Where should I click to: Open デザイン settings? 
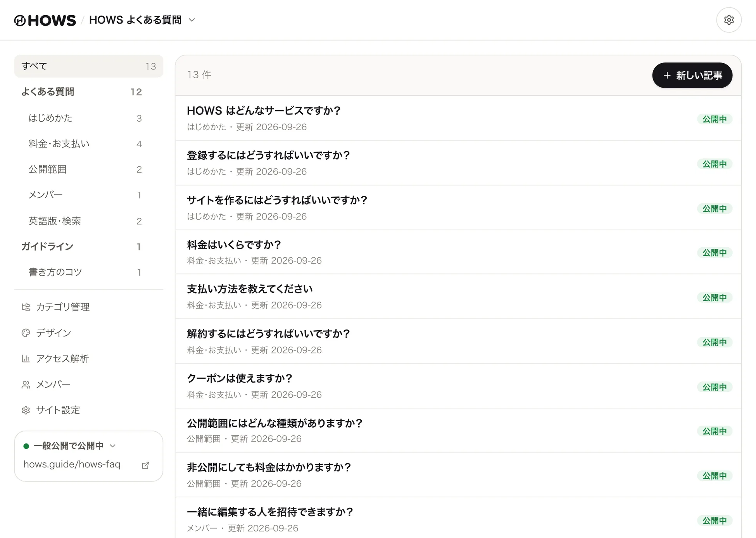point(89,333)
